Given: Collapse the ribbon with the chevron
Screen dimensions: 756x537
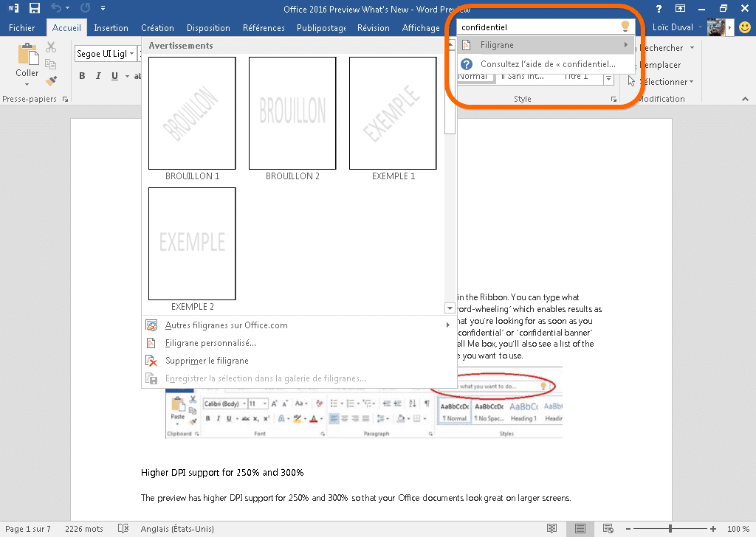Looking at the screenshot, I should pyautogui.click(x=745, y=99).
